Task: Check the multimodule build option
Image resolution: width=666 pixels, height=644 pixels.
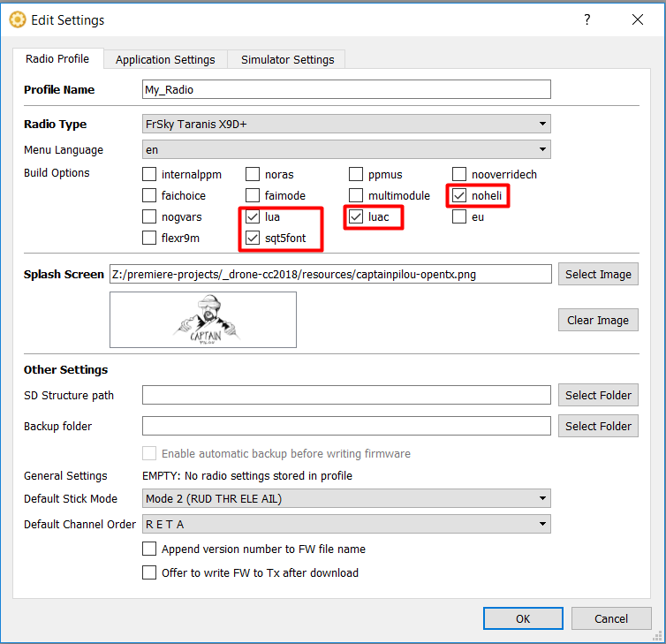Action: [x=356, y=195]
